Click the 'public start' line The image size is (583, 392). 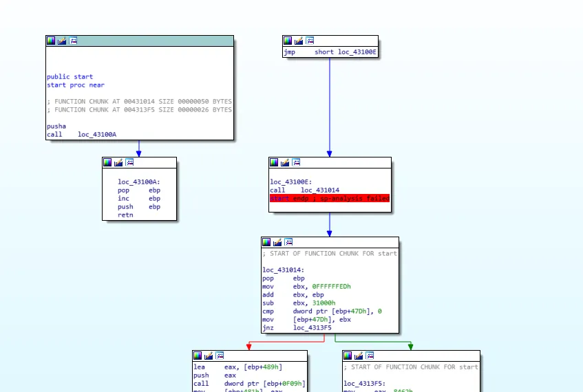click(x=70, y=76)
